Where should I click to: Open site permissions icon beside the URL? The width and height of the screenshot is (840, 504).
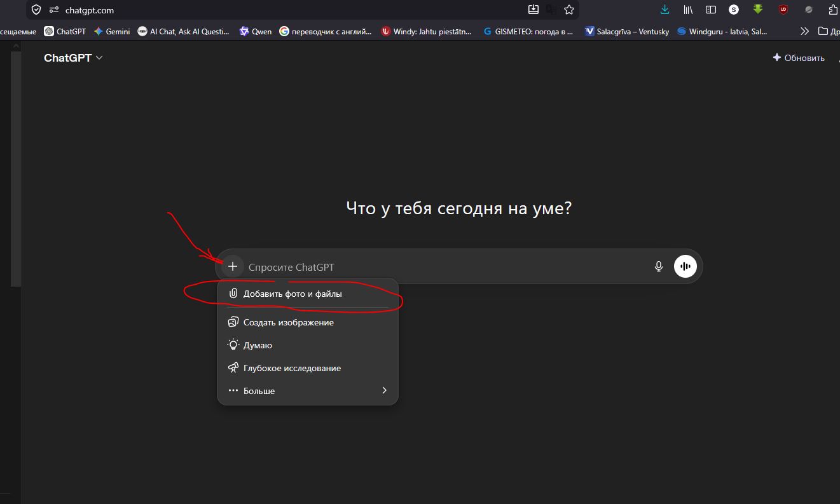[54, 10]
